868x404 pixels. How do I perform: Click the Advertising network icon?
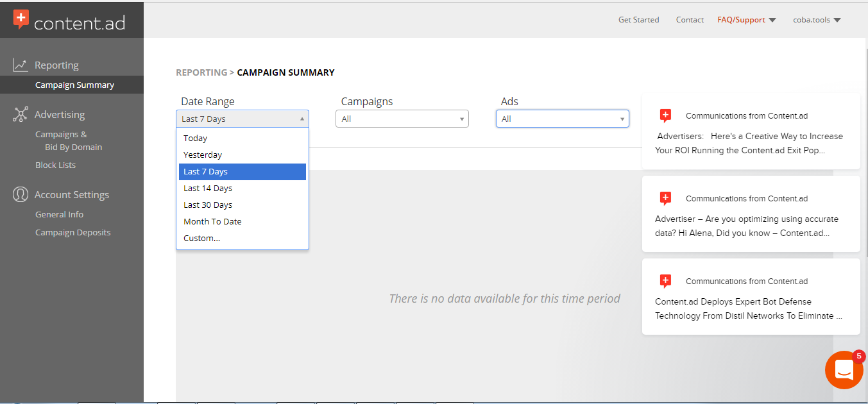[21, 115]
